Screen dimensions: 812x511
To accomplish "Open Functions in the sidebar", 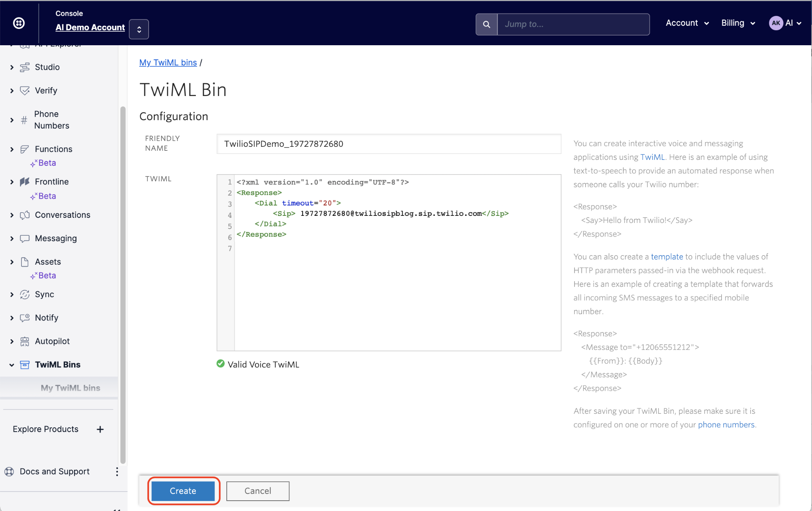I will pos(54,149).
